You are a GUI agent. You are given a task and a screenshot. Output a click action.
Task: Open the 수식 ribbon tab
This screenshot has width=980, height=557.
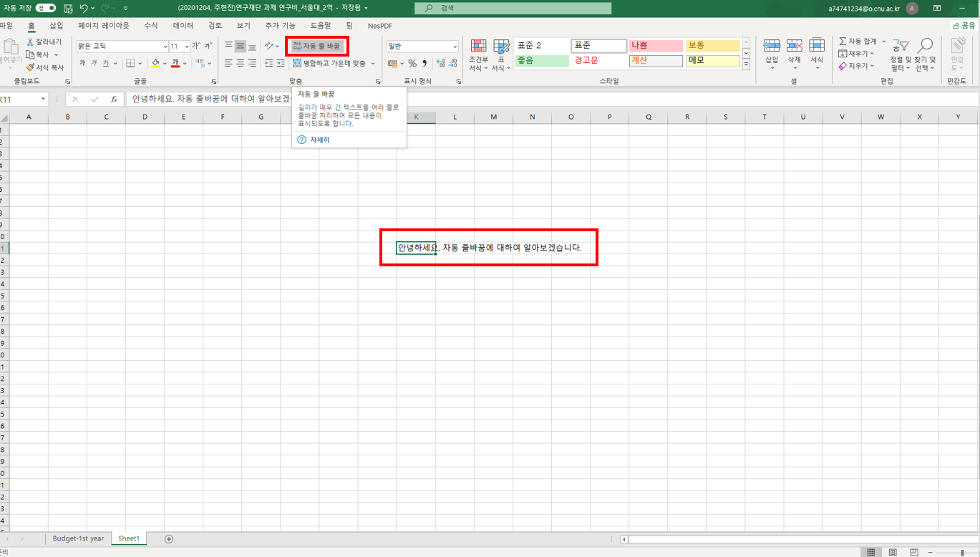(151, 26)
